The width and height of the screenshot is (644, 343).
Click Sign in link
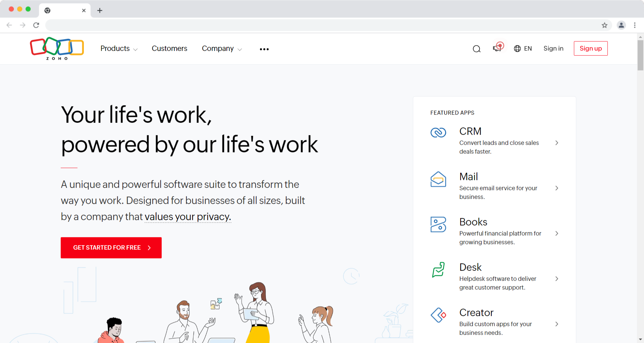(553, 49)
